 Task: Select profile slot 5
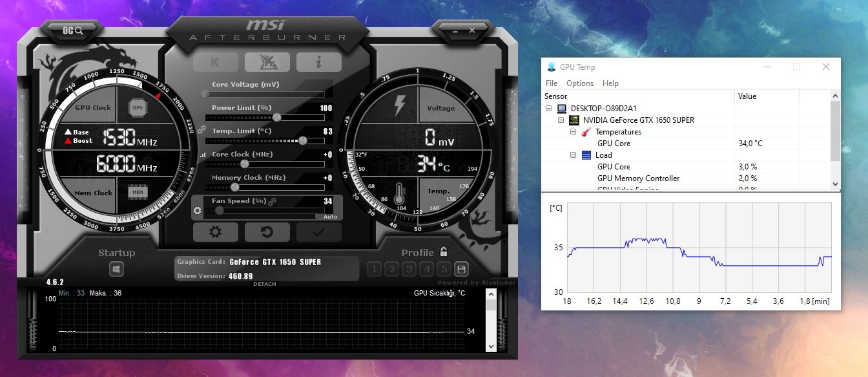tap(444, 269)
